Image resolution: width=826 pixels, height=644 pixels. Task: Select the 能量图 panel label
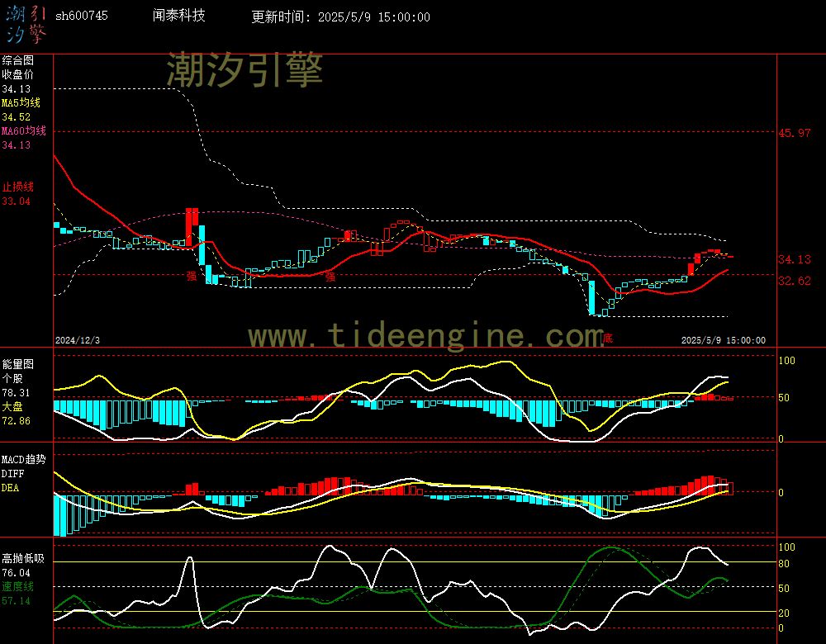point(17,364)
